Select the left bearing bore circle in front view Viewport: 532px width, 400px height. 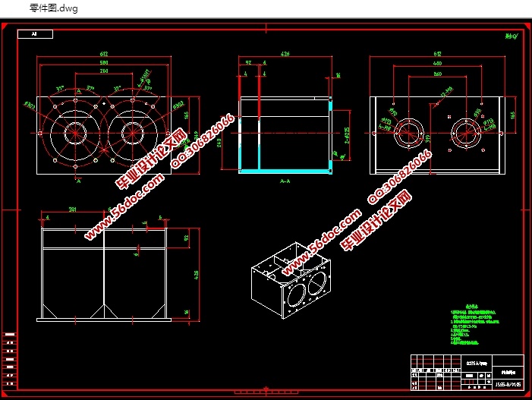(77, 131)
